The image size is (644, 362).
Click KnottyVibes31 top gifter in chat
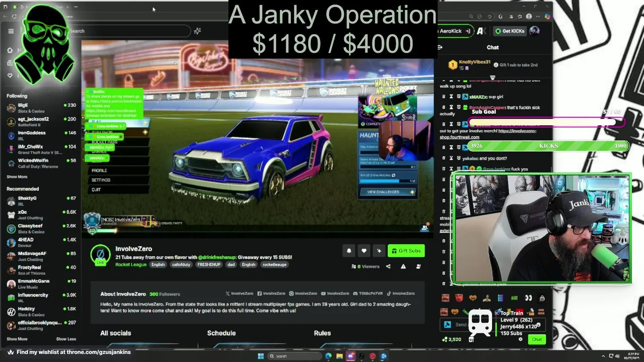[x=474, y=62]
